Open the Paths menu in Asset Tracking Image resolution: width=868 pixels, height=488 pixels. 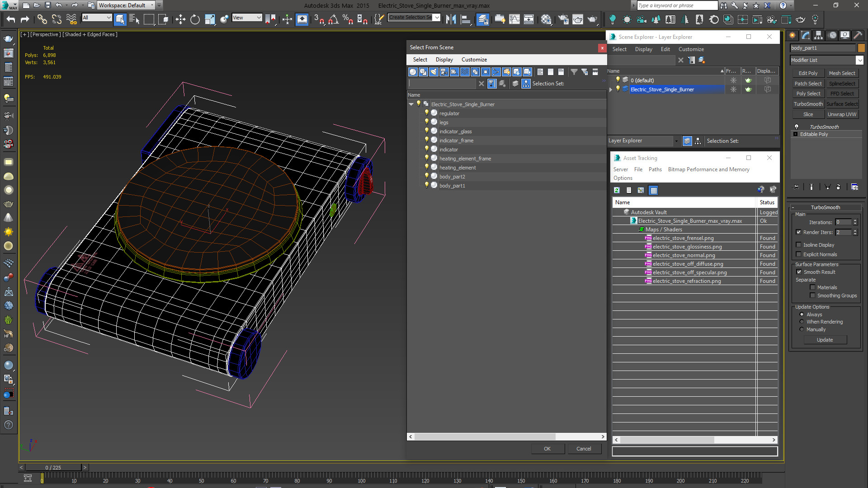(655, 169)
